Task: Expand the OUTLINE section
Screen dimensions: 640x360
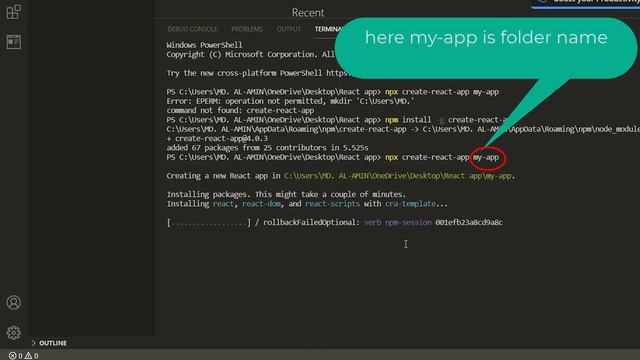Action: click(x=49, y=343)
